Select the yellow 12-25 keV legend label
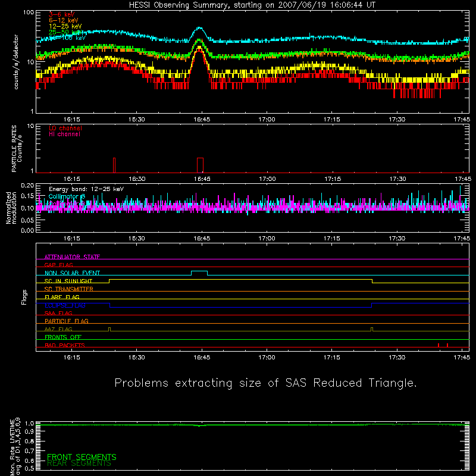The image size is (476, 476). point(65,26)
